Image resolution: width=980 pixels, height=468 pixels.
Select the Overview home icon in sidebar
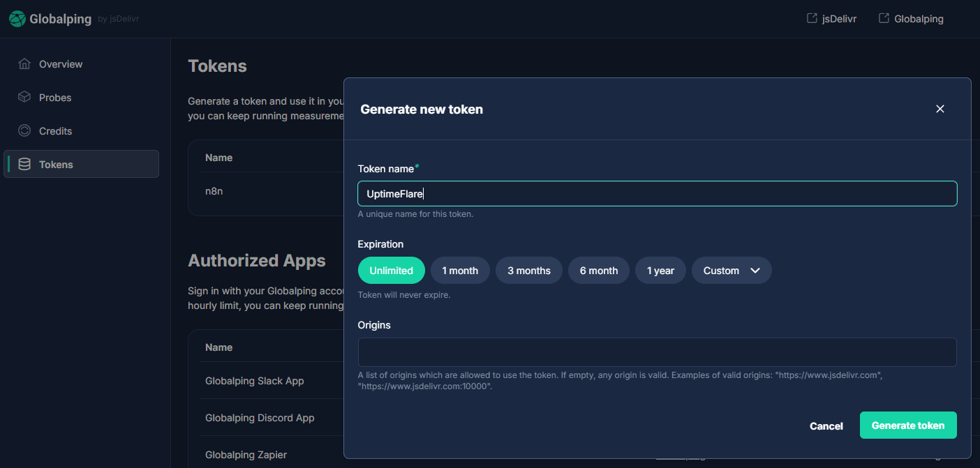[x=24, y=63]
